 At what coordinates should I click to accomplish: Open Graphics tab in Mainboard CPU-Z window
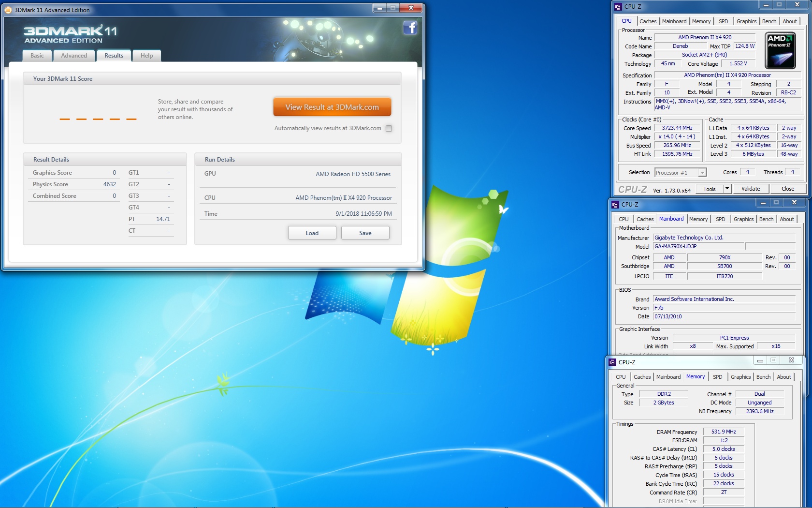point(743,219)
